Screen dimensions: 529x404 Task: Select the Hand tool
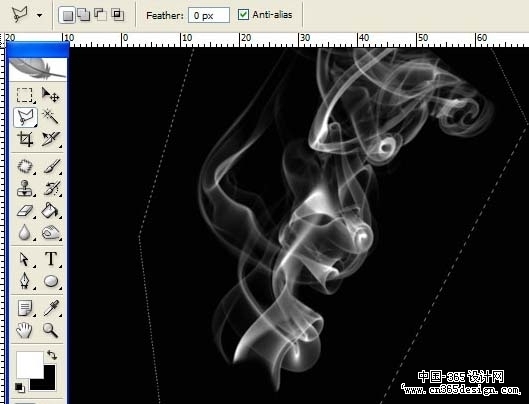tap(24, 330)
